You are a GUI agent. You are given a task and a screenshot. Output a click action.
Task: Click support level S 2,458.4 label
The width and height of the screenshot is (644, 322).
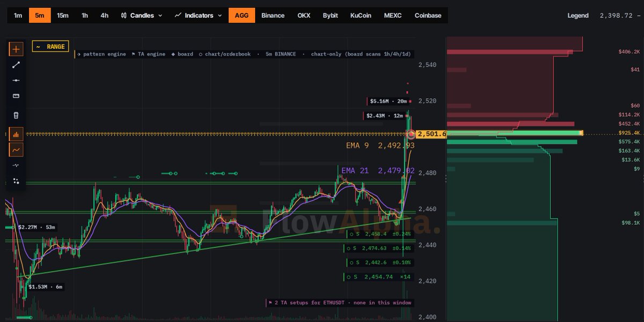click(379, 234)
